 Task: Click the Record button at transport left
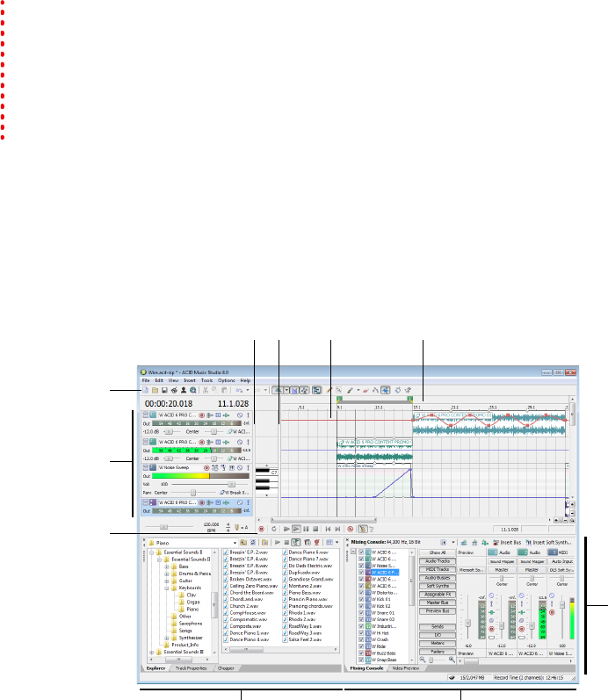pos(261,529)
